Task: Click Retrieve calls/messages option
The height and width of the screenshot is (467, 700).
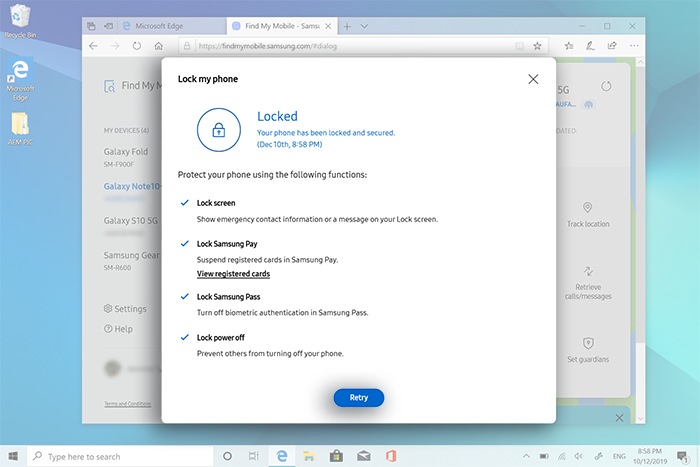Action: [588, 283]
